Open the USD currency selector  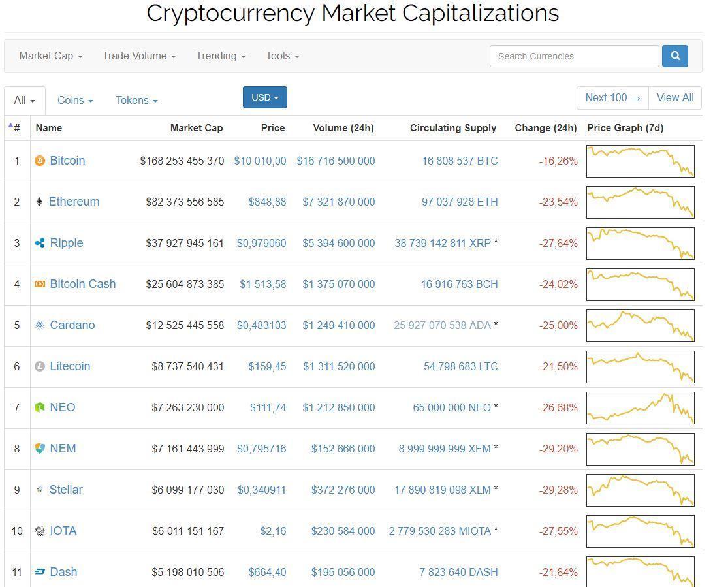coord(264,97)
